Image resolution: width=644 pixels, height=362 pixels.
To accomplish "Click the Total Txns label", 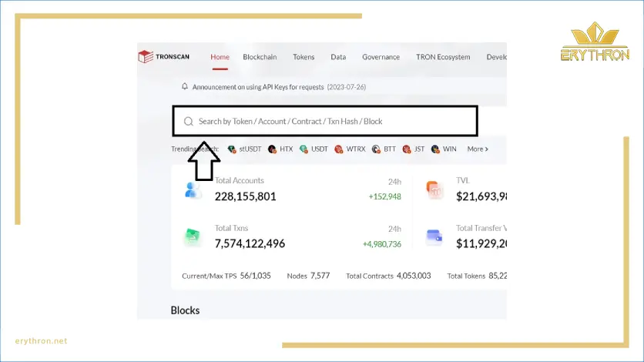I will coord(231,228).
